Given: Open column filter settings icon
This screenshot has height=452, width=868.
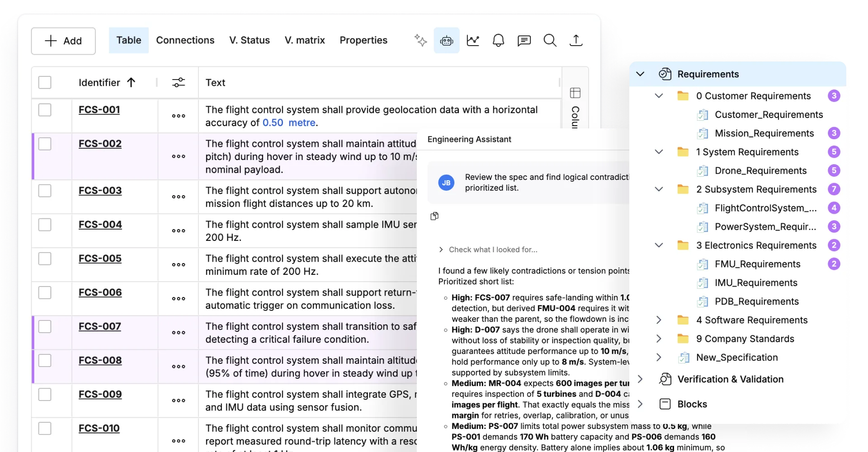Looking at the screenshot, I should click(179, 82).
